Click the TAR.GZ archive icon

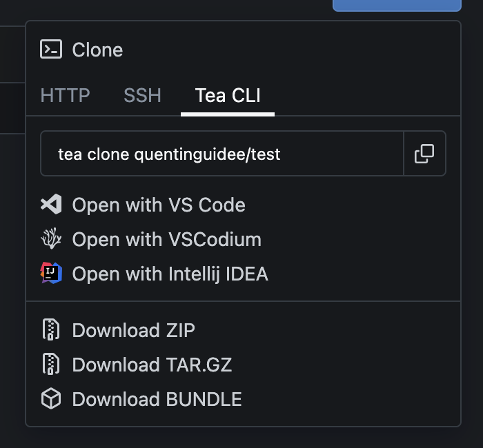[51, 364]
